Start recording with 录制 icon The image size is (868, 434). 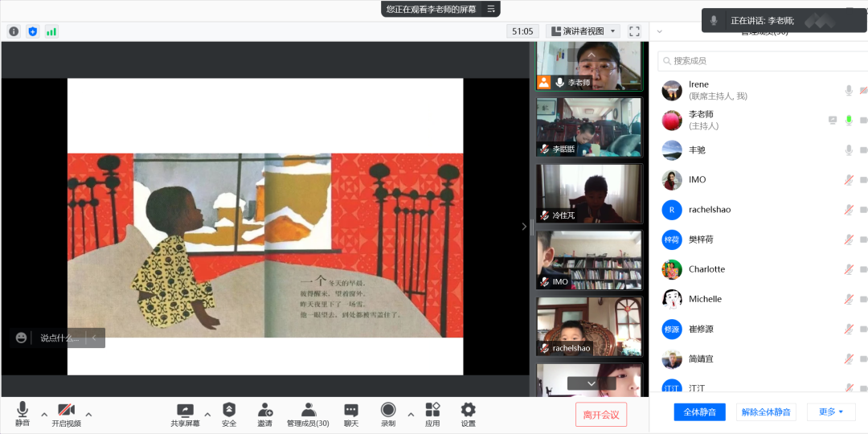click(388, 410)
